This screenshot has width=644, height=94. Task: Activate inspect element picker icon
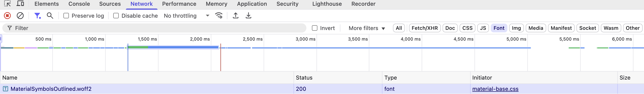coord(7,3)
